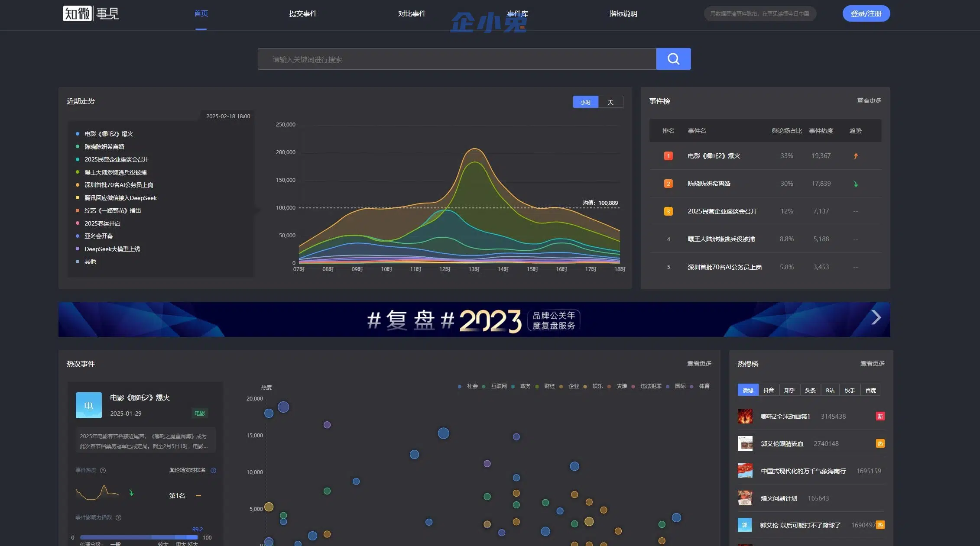Toggle 2025民营企业座谈会召开 legend entry
Viewport: 980px width, 546px height.
112,159
